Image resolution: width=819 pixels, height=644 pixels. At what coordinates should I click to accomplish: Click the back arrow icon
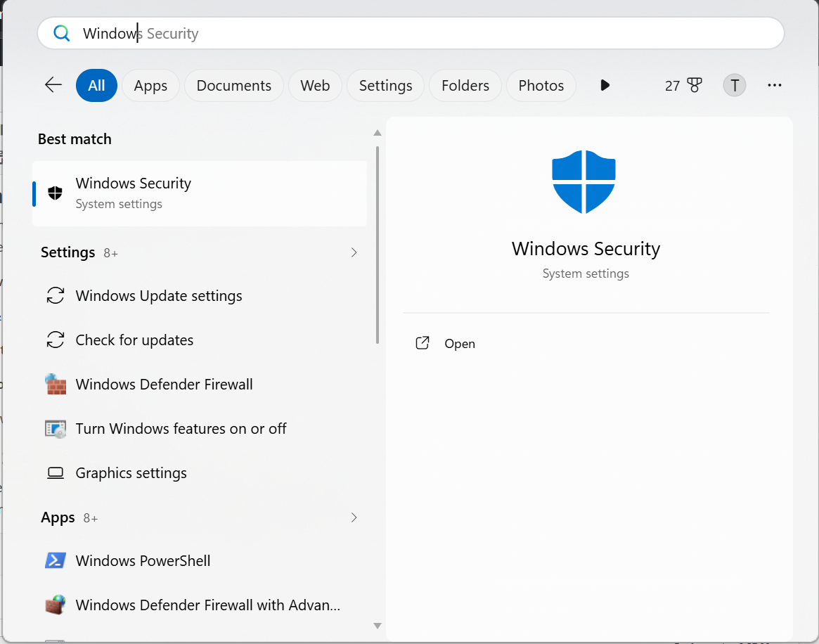click(53, 84)
